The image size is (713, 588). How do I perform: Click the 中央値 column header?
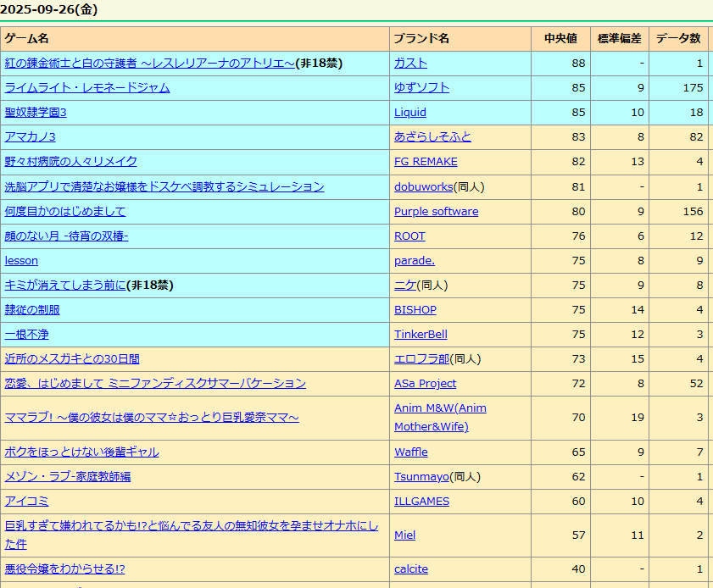pos(560,39)
